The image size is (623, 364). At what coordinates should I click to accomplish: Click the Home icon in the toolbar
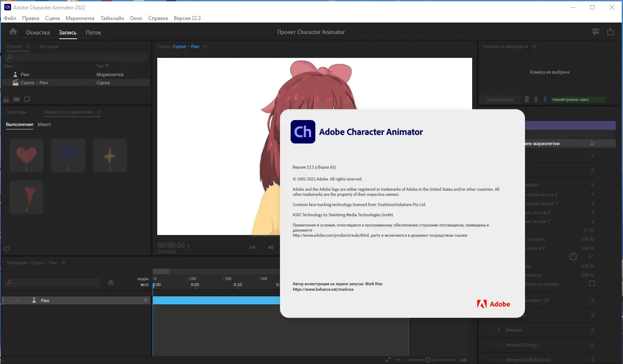pyautogui.click(x=12, y=31)
